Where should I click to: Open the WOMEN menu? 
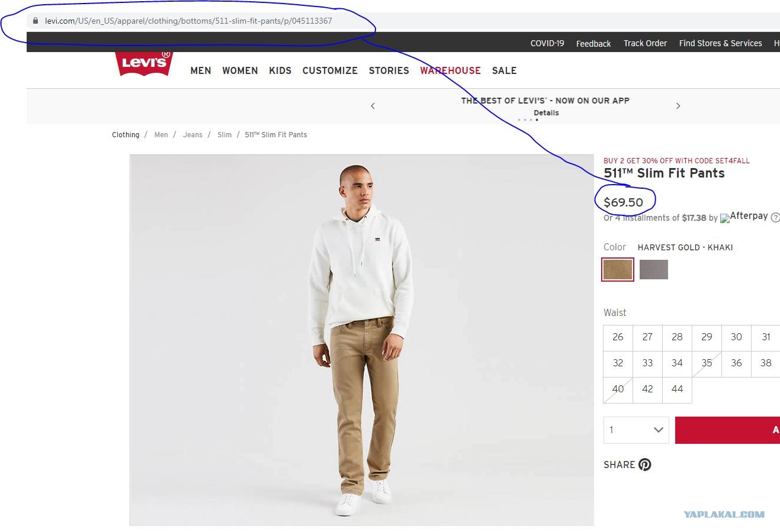pyautogui.click(x=240, y=70)
